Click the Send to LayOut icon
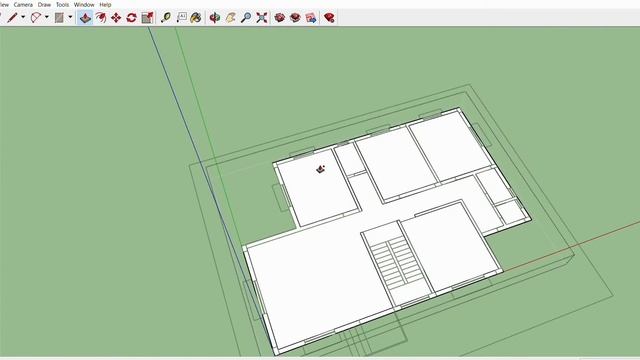 pos(311,18)
